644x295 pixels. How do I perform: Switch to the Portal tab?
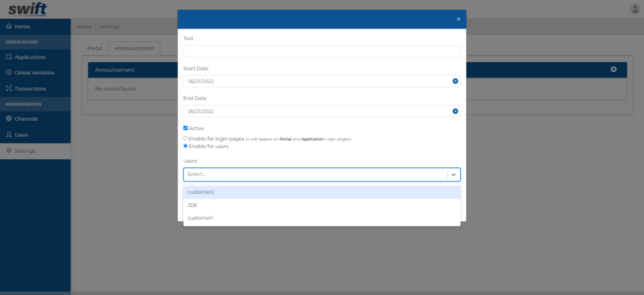tap(95, 48)
